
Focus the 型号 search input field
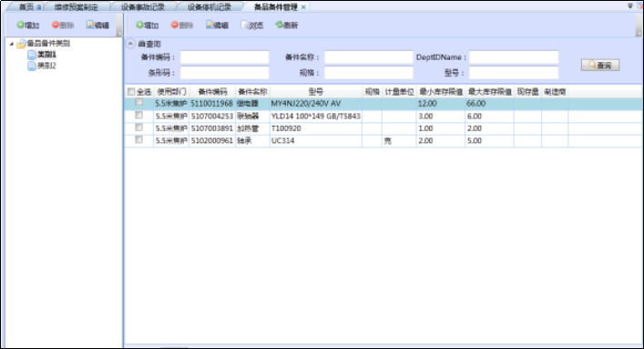514,73
